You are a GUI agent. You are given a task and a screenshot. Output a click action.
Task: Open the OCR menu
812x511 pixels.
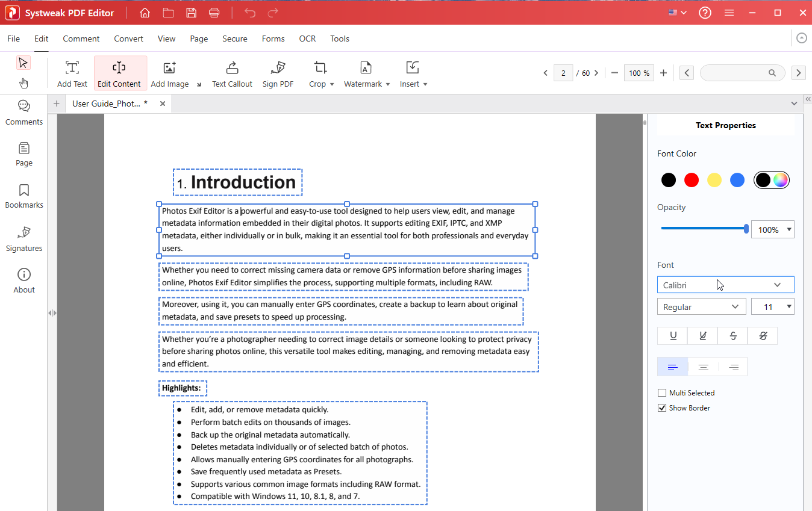coord(307,39)
